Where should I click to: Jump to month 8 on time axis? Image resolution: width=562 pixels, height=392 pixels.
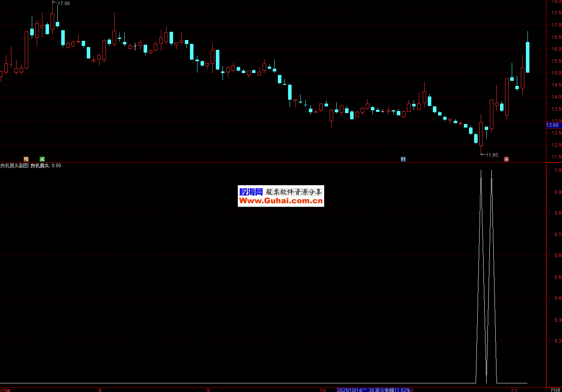pyautogui.click(x=100, y=390)
